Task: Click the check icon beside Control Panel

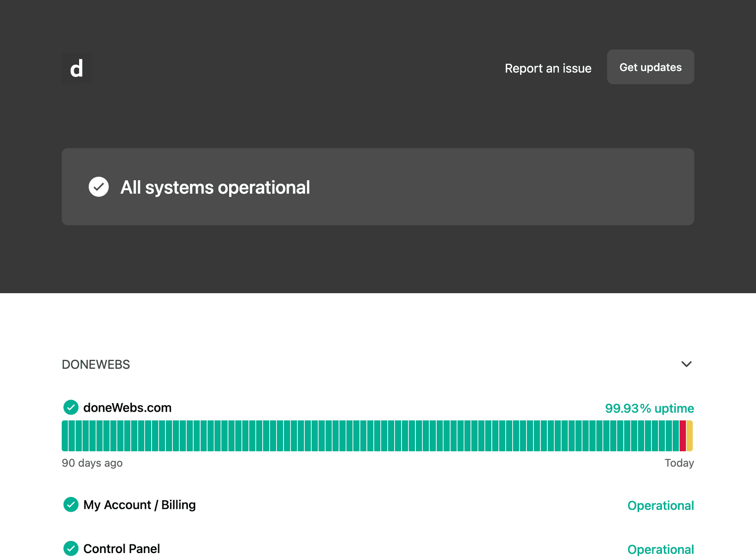Action: point(71,548)
